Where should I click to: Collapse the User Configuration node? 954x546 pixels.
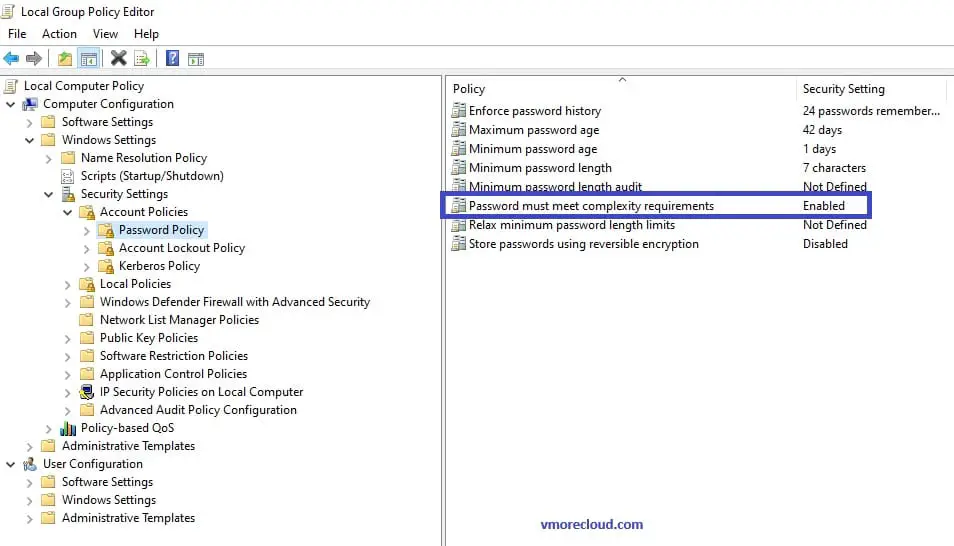click(10, 464)
